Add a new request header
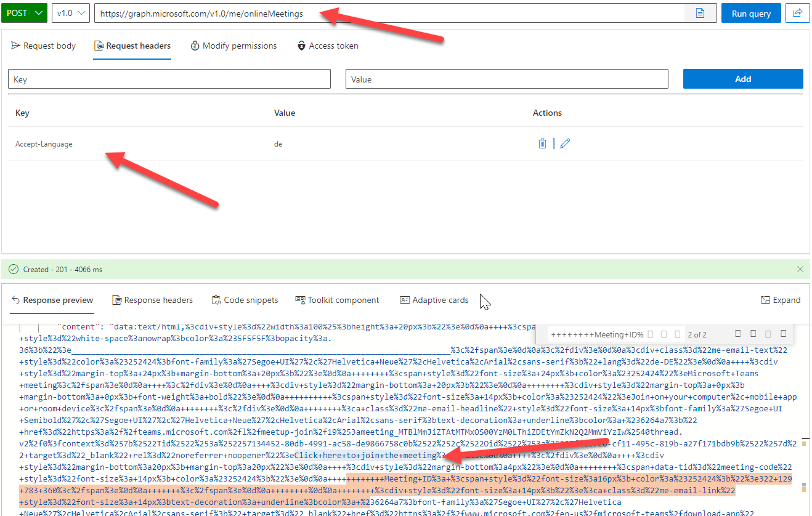This screenshot has height=516, width=812. (x=742, y=78)
